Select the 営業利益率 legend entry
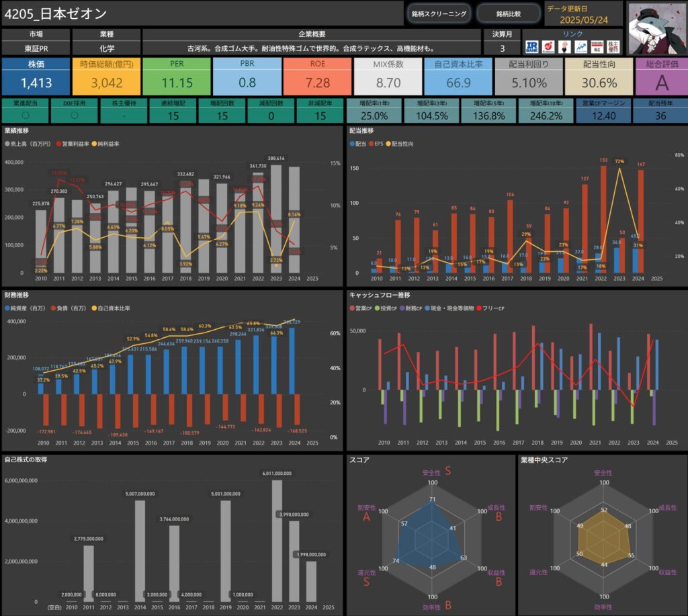688x616 pixels. [73, 144]
